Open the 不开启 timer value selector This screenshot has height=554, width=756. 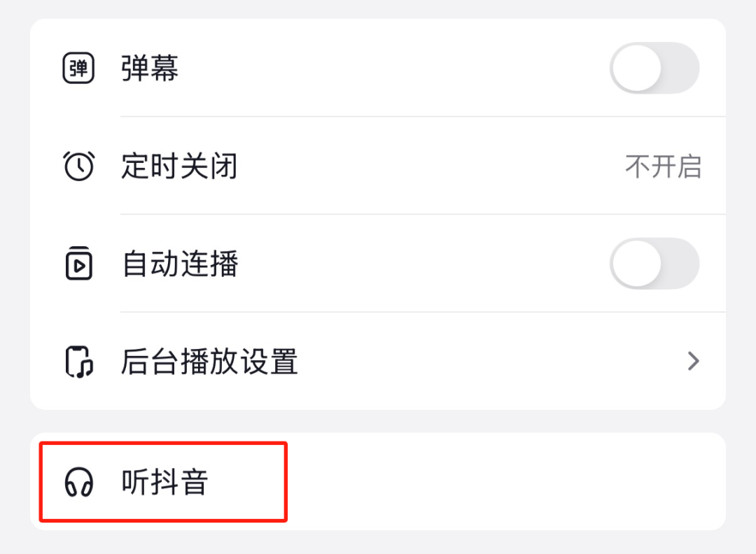pos(663,166)
